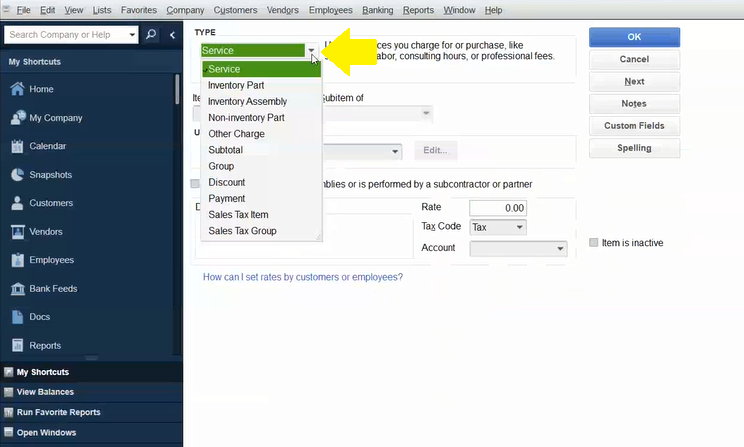744x447 pixels.
Task: Open My Company icon in shortcuts
Action: (18, 117)
